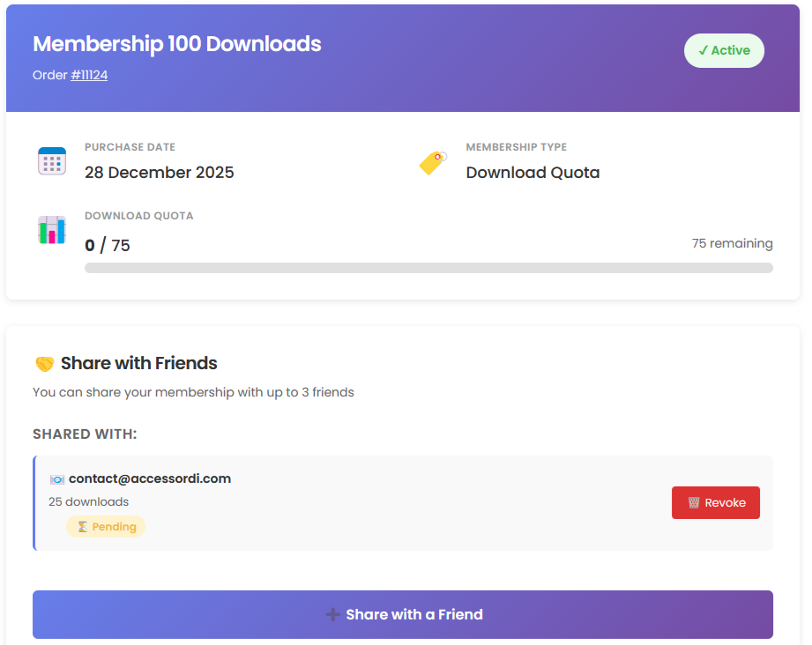Click the envelope icon beside contact email

point(57,479)
